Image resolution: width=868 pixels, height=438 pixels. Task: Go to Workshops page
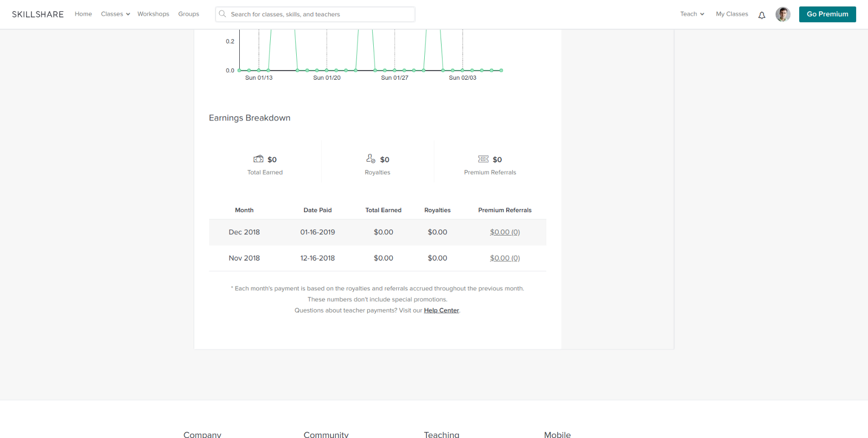pyautogui.click(x=153, y=14)
